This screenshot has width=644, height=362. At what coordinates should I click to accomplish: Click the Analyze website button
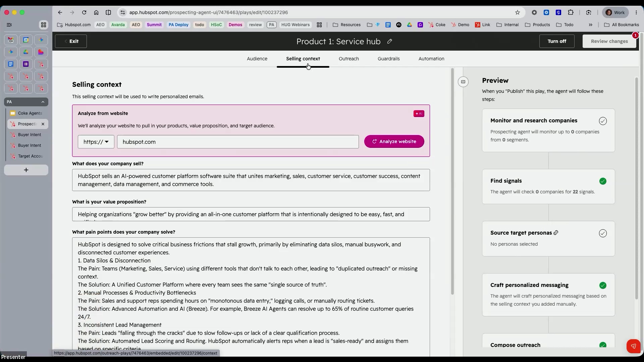point(394,141)
